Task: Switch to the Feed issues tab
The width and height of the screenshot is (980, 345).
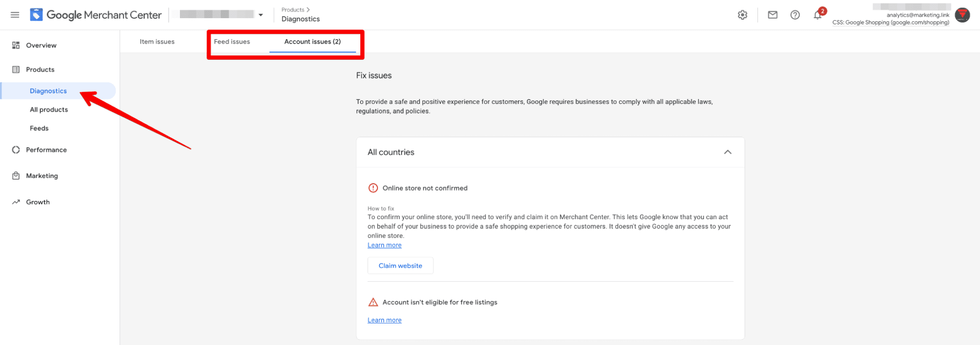Action: [x=232, y=42]
